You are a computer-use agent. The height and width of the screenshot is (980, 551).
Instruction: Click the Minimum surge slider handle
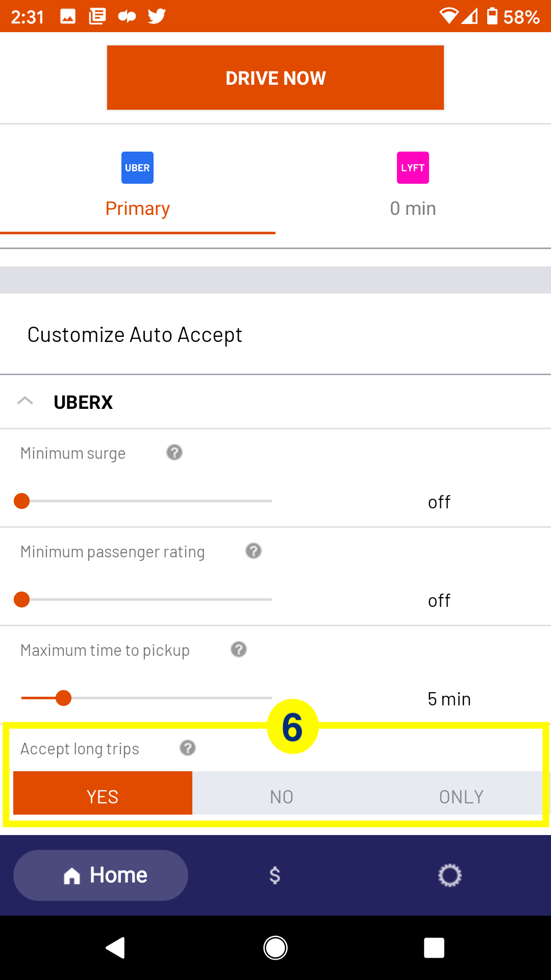pos(21,501)
